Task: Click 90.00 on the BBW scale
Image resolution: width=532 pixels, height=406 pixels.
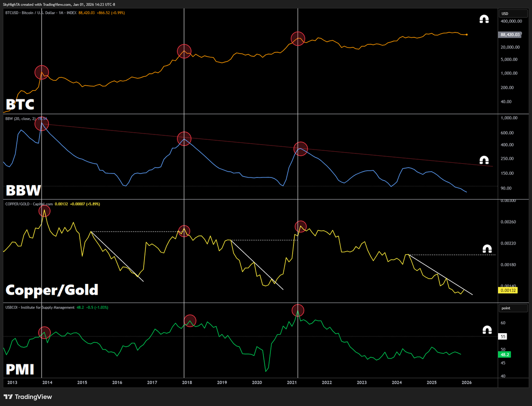Action: pyautogui.click(x=507, y=188)
